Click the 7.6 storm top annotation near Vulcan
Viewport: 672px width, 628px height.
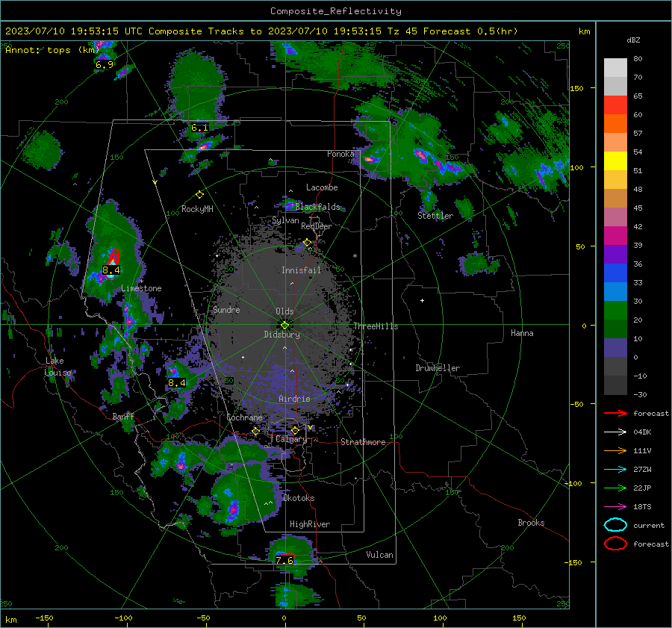coord(284,560)
